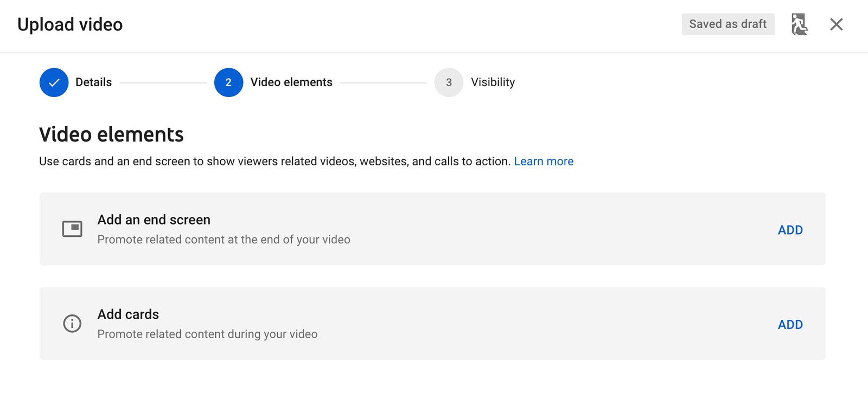Click the send feedback icon near the draft badge
868x400 pixels.
(799, 24)
